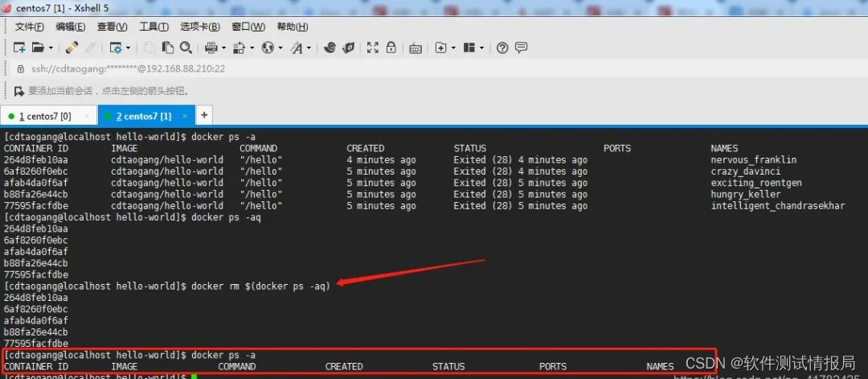Close the 2 centos7 [1] tab

pyautogui.click(x=185, y=117)
